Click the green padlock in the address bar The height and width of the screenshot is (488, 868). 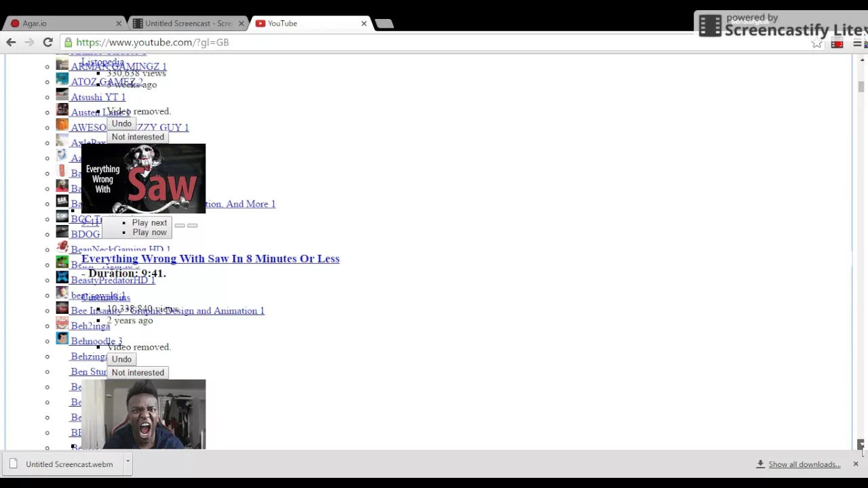[68, 42]
